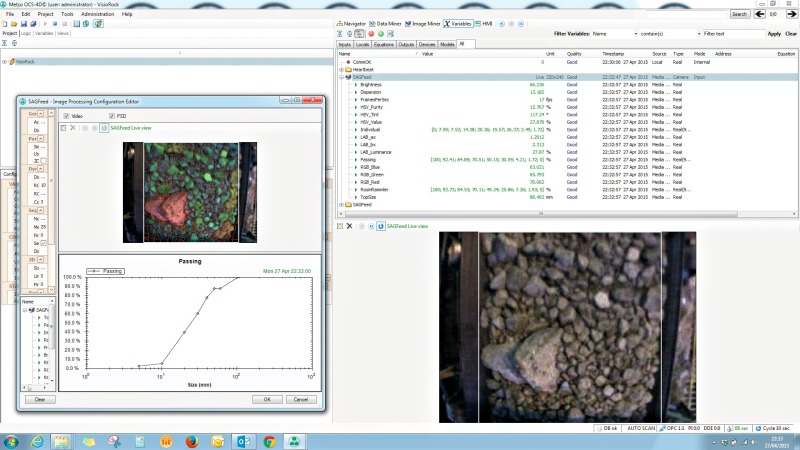Viewport: 800px width, 450px height.
Task: Click the red stop icon in variables toolbar
Action: pos(370,33)
